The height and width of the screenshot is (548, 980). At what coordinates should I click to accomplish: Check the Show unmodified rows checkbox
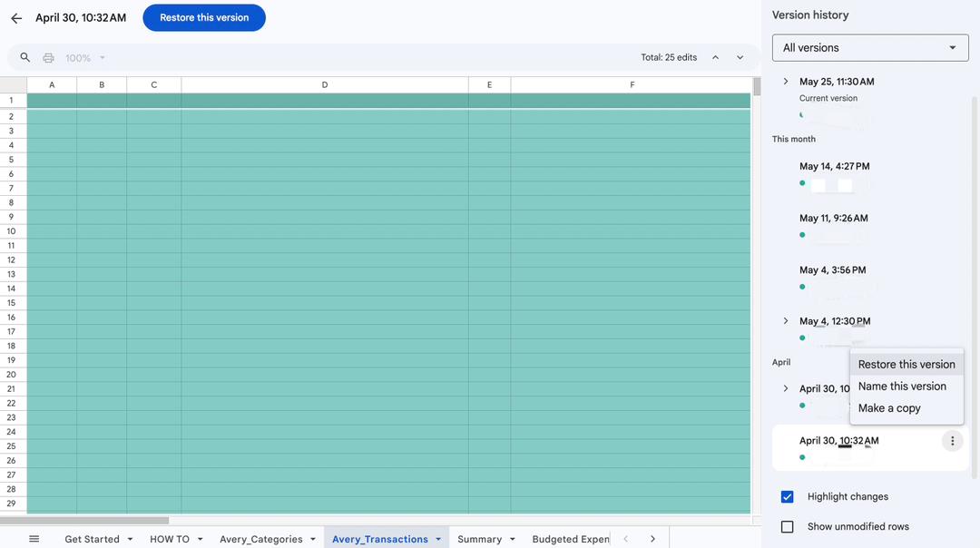tap(788, 527)
